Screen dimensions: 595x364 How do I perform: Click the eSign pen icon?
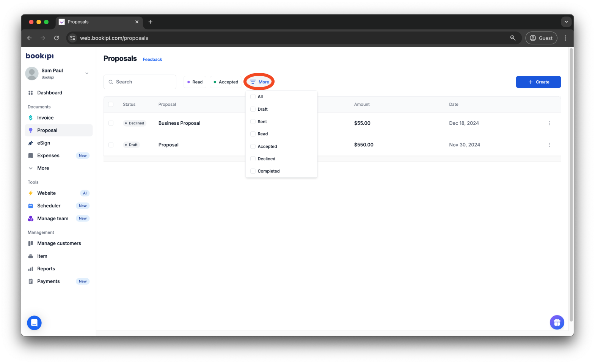[x=31, y=143]
